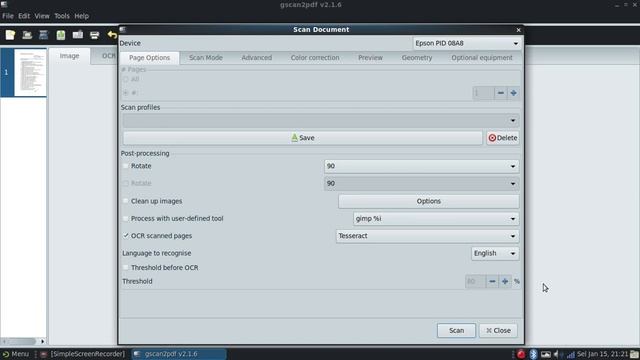The image size is (640, 360).
Task: Switch to the Scan Mode tab
Action: [206, 58]
